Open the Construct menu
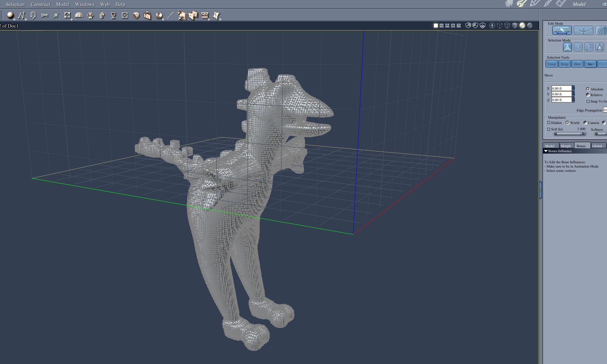Viewport: 607px width, 364px height. click(40, 4)
